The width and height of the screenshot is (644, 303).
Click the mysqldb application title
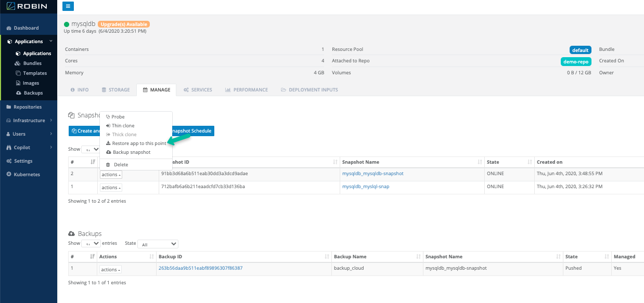click(x=83, y=24)
